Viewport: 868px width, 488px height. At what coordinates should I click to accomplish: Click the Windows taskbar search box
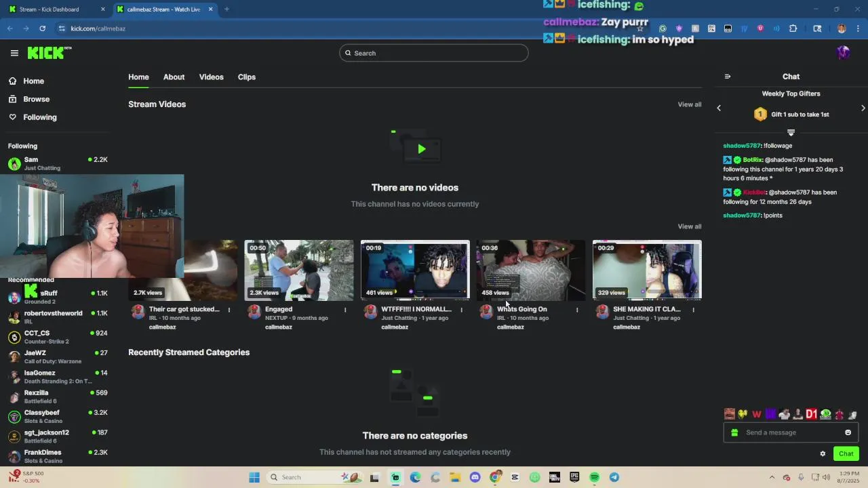point(315,477)
